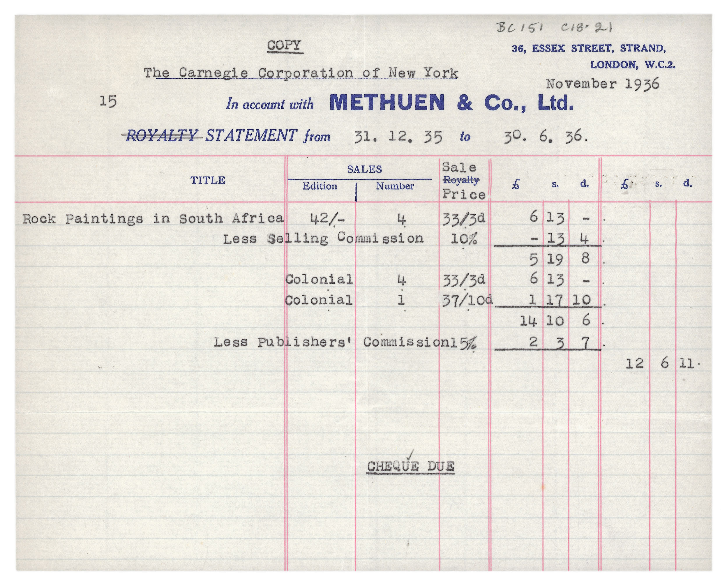Click the 'SALES' column header
The width and height of the screenshot is (727, 588).
tap(364, 169)
